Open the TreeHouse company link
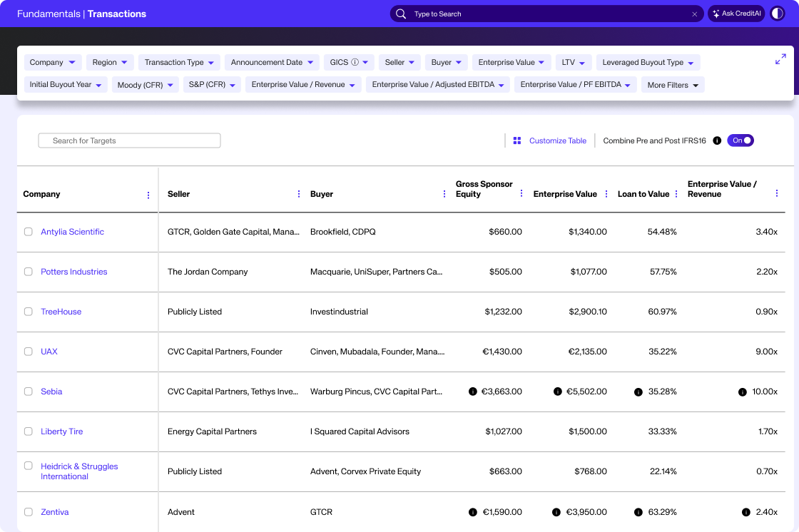799x532 pixels. [x=61, y=312]
